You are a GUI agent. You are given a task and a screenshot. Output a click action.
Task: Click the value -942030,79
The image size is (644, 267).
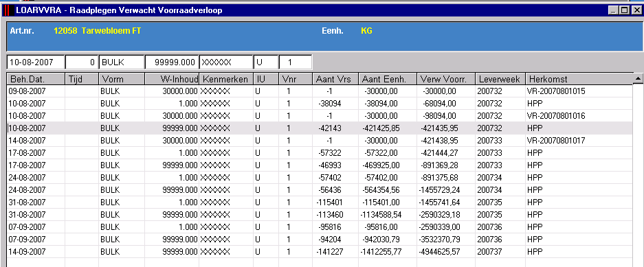point(381,239)
